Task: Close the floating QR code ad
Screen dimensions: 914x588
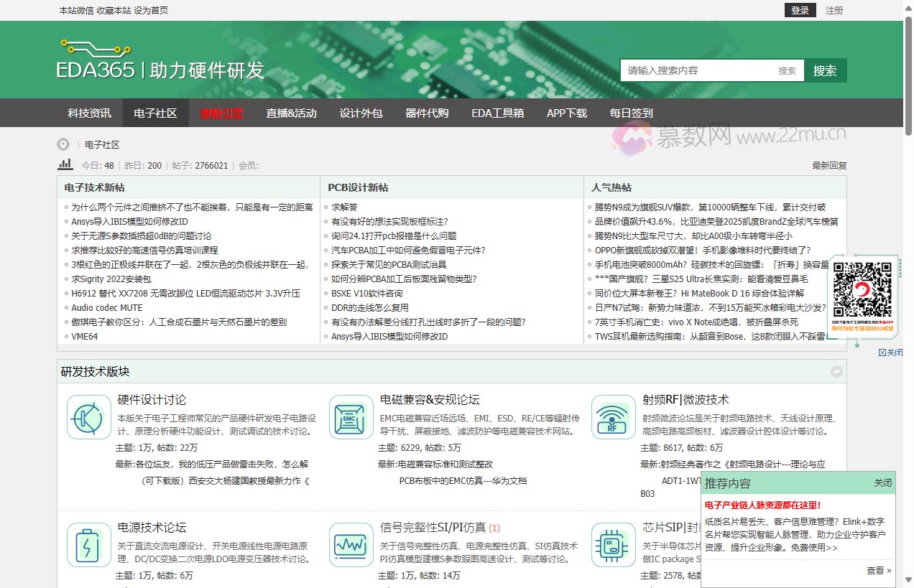Action: point(890,353)
